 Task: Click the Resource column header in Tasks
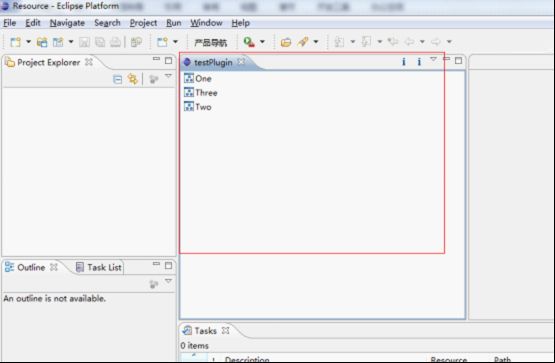point(448,359)
